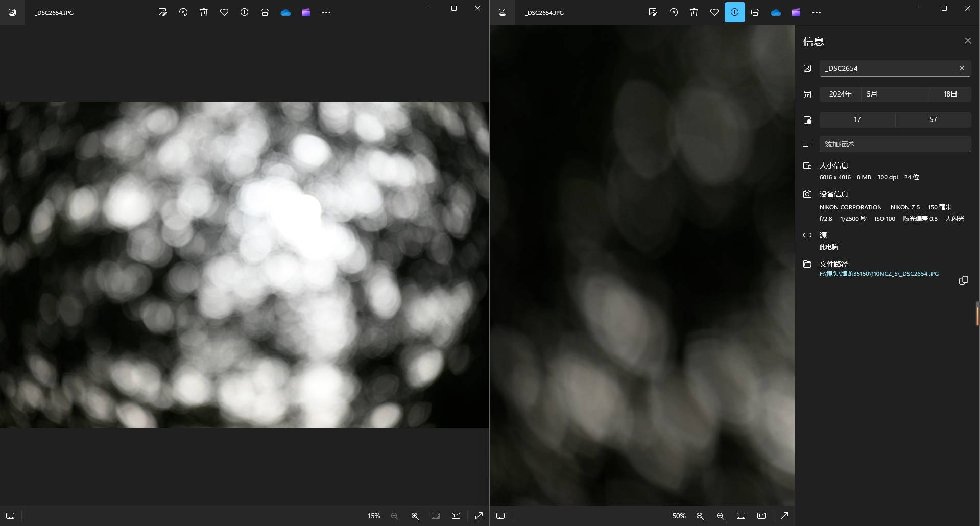
Task: Click the info panel scrollbar thumb
Action: coord(977,314)
